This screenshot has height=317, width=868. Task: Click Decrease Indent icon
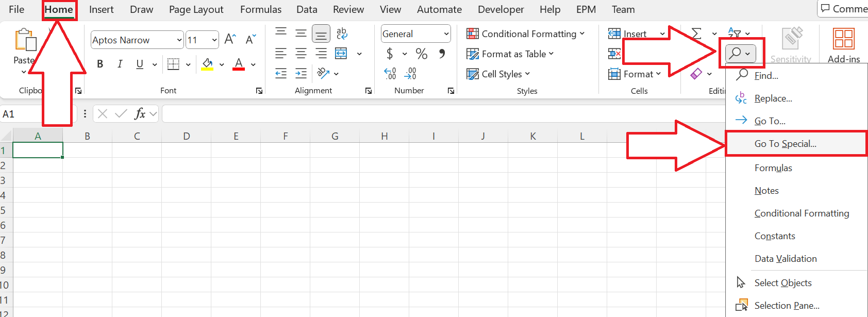(281, 73)
